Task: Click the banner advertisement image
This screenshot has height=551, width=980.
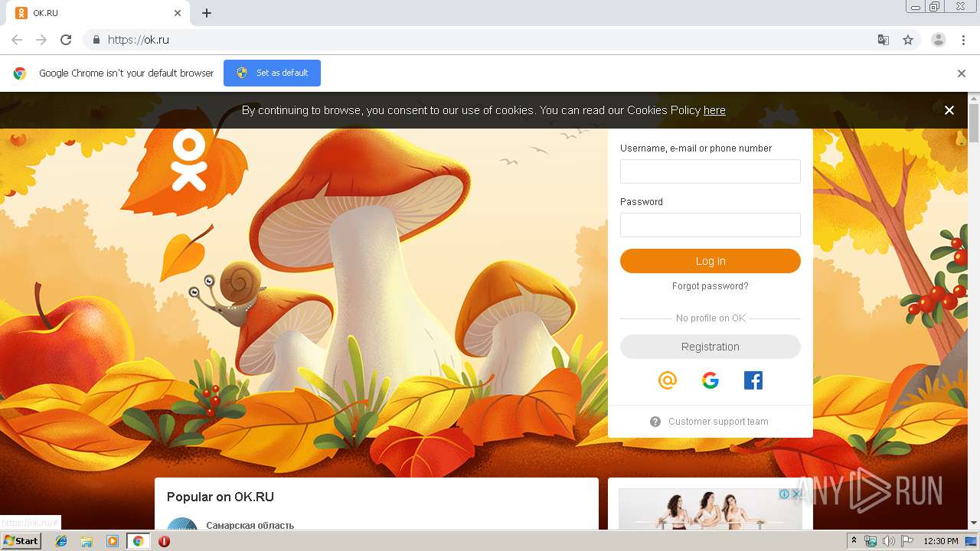Action: coord(710,510)
